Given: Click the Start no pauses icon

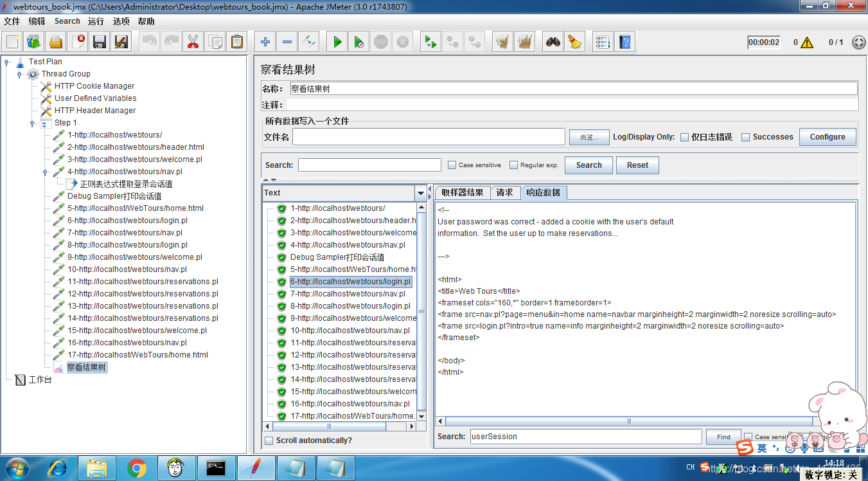Looking at the screenshot, I should (359, 42).
